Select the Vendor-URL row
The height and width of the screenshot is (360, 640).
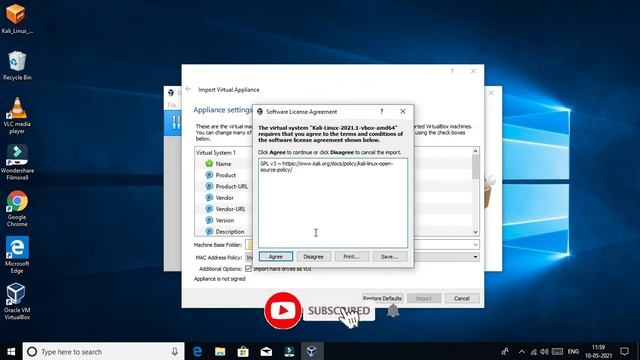[x=230, y=209]
